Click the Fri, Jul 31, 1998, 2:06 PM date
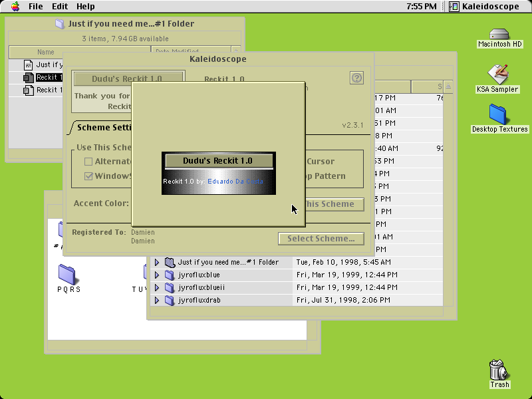The width and height of the screenshot is (532, 399). [x=343, y=301]
